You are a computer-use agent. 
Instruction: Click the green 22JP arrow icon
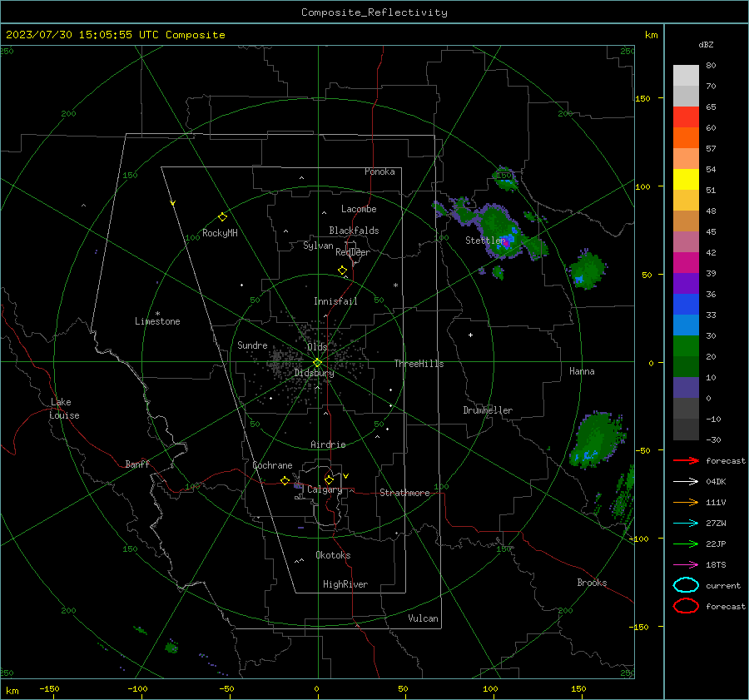tap(686, 544)
